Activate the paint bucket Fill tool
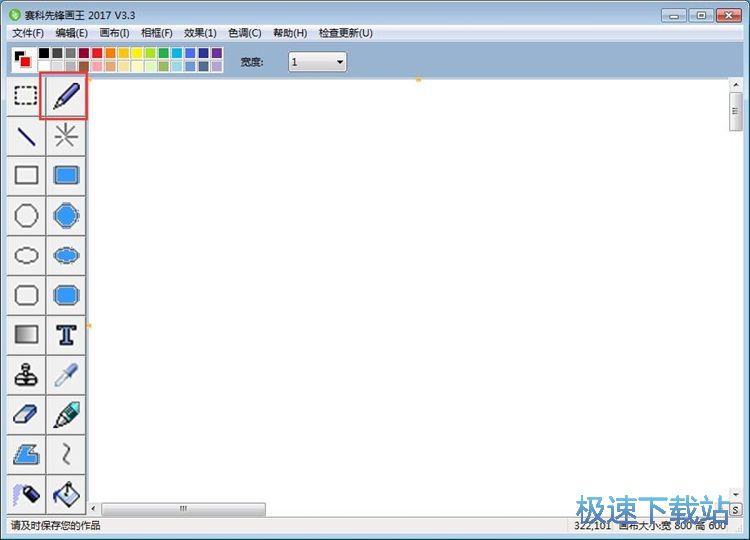This screenshot has width=750, height=540. (x=66, y=494)
